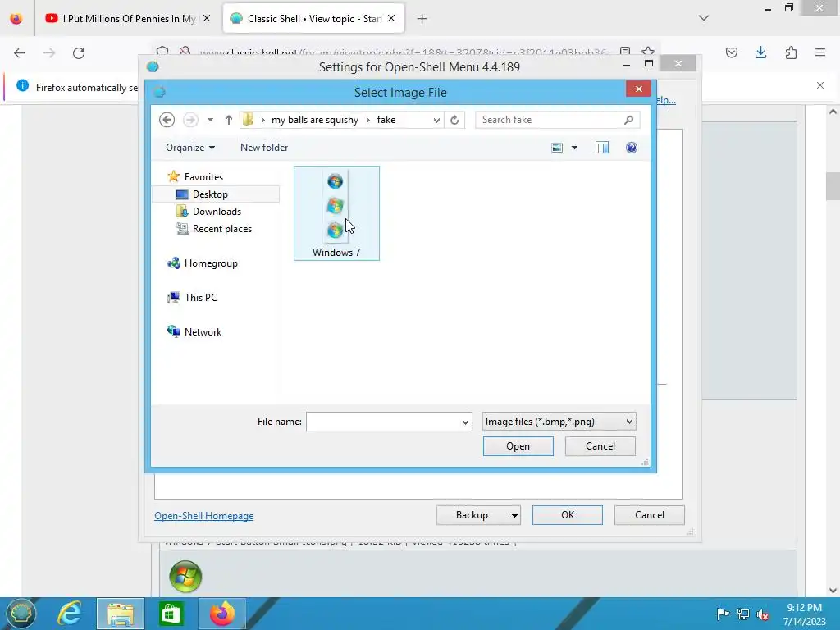
Task: Close the Classic Shell tab
Action: click(x=391, y=19)
